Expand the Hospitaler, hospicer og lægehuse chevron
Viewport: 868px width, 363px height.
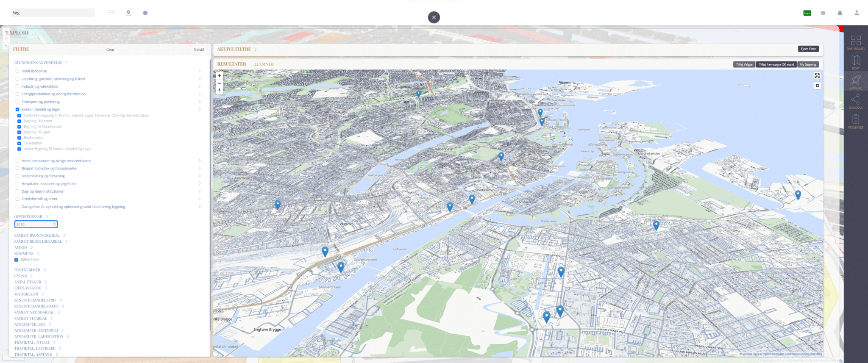click(x=200, y=184)
